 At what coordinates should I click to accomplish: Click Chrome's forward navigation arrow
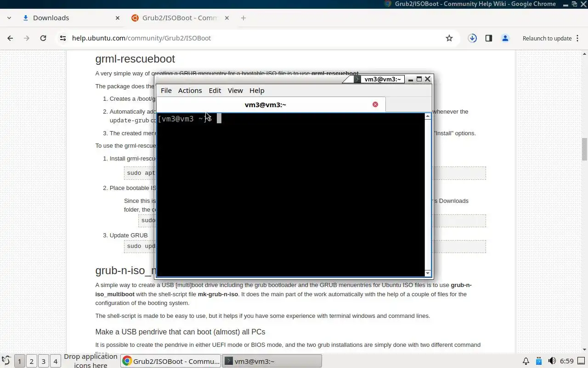tap(27, 38)
